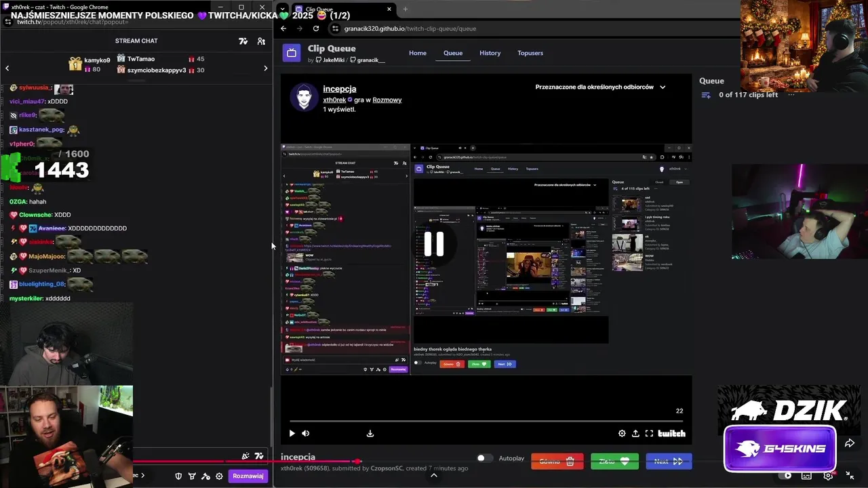The image size is (868, 488).
Task: Download the clip using download icon
Action: click(x=370, y=433)
